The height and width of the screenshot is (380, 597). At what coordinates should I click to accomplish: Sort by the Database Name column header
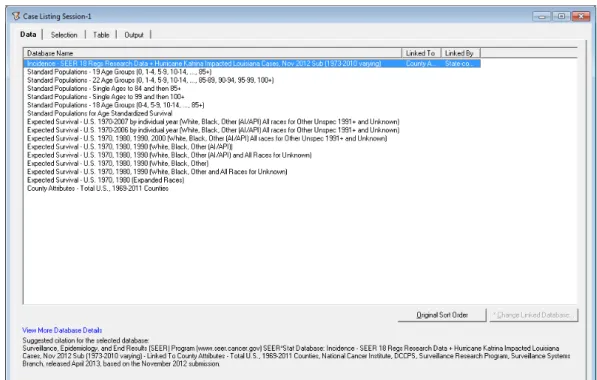pos(213,53)
